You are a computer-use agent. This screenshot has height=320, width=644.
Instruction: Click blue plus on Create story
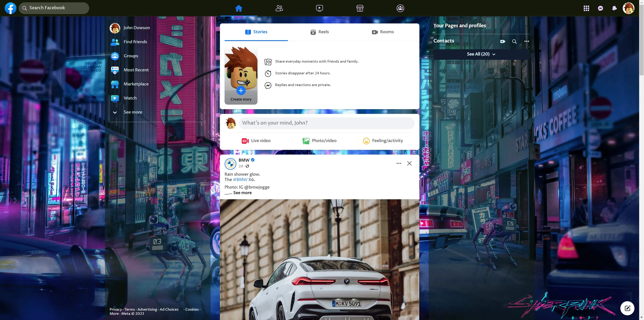[241, 90]
